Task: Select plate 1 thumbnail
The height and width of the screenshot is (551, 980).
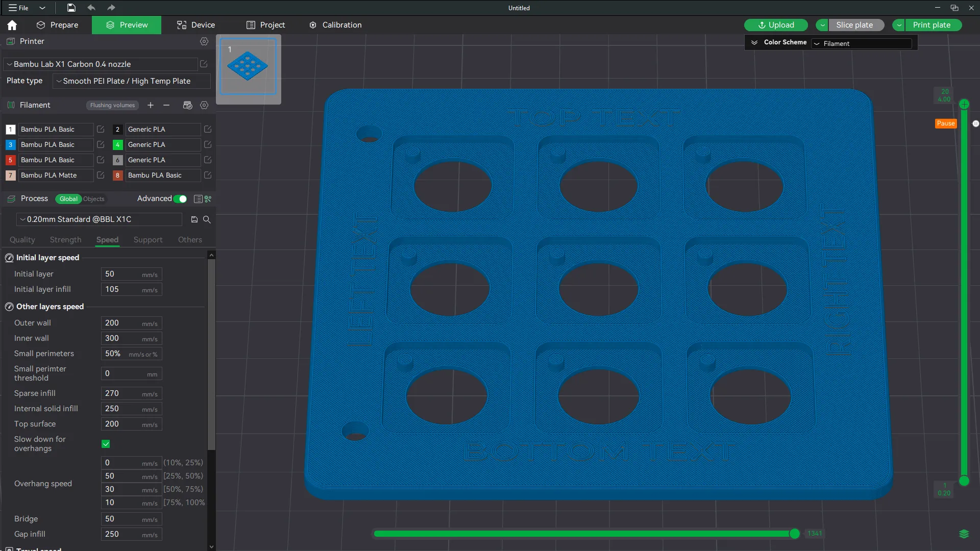Action: pos(248,66)
